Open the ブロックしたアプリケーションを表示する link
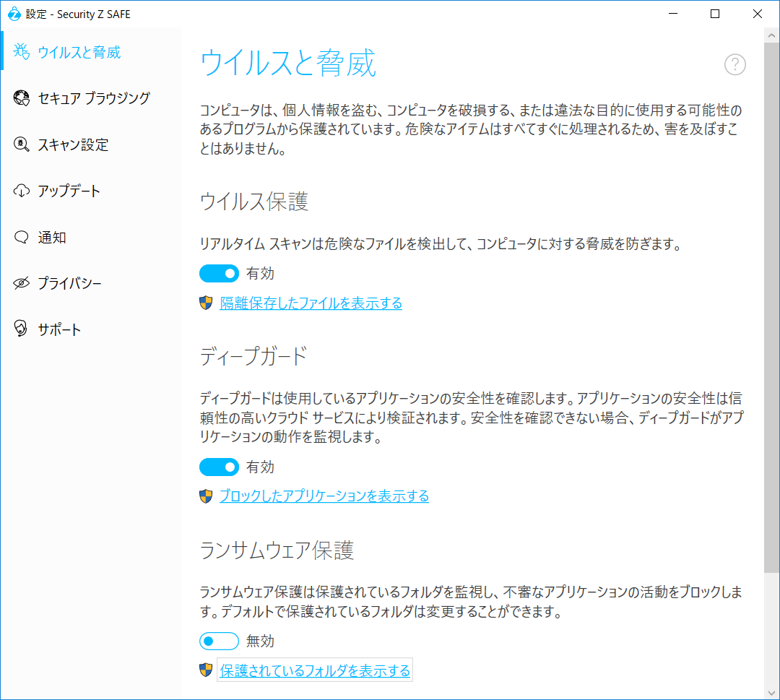 point(324,496)
